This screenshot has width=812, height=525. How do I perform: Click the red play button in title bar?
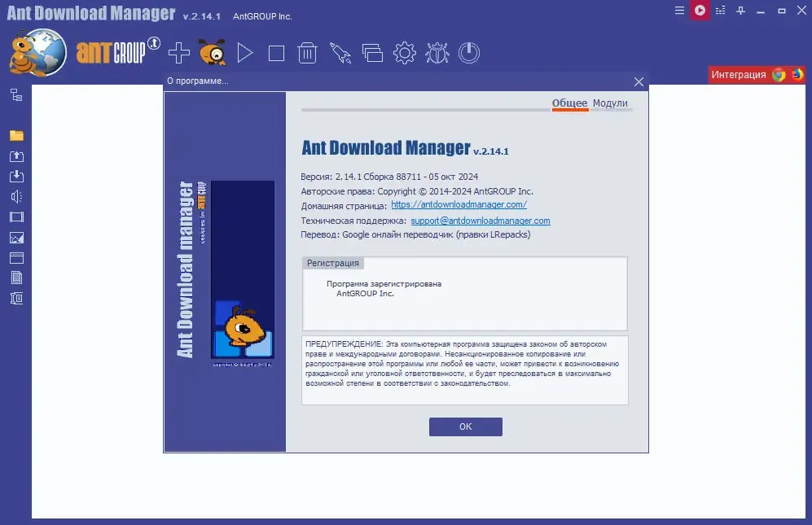[700, 11]
